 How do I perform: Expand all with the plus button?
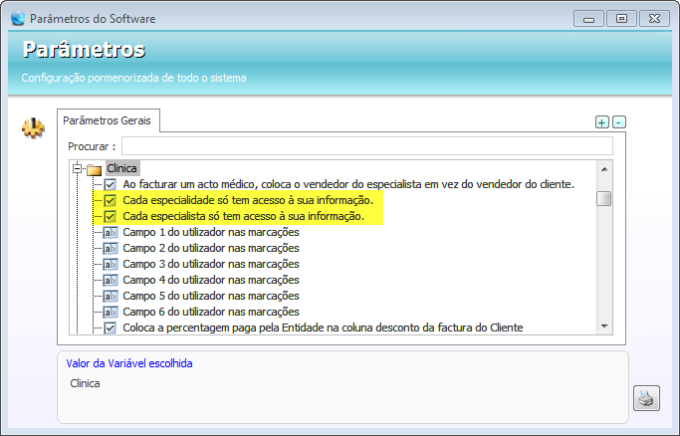(602, 122)
